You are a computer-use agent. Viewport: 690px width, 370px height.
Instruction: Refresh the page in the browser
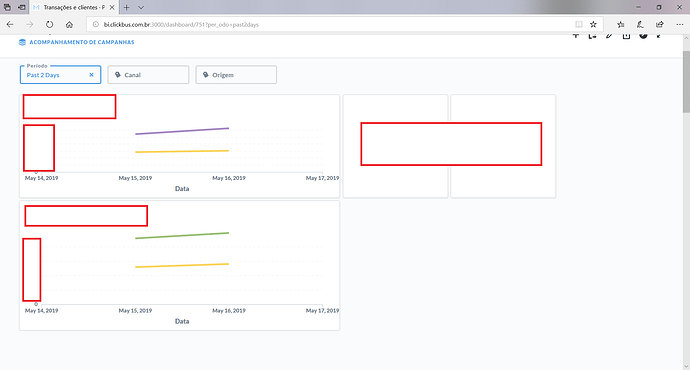(49, 25)
